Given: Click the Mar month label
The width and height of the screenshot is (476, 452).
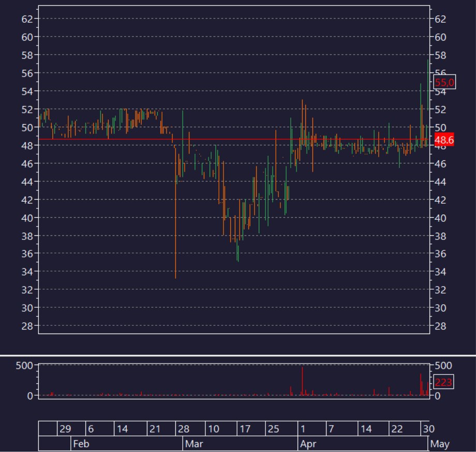Looking at the screenshot, I should point(194,444).
